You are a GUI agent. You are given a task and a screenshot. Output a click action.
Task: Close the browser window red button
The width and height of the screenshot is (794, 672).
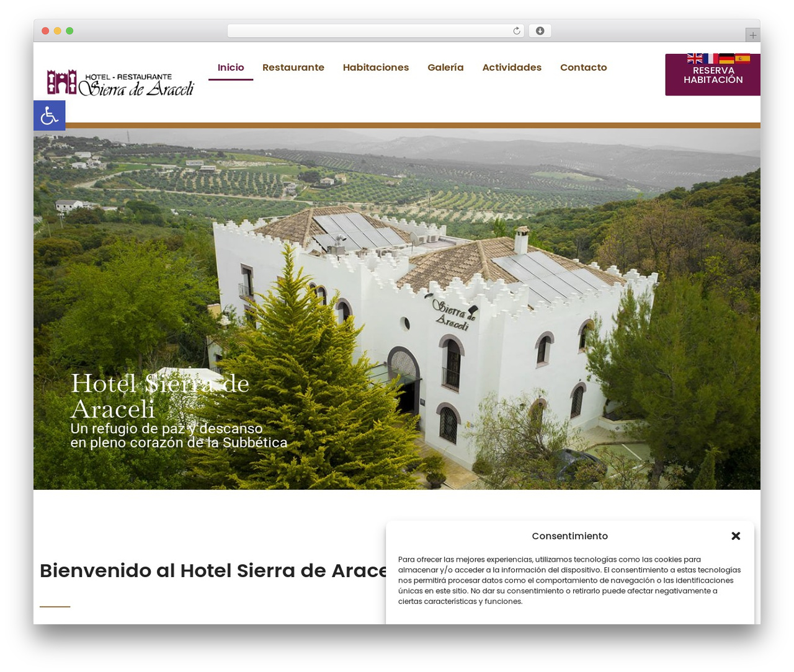pyautogui.click(x=45, y=31)
